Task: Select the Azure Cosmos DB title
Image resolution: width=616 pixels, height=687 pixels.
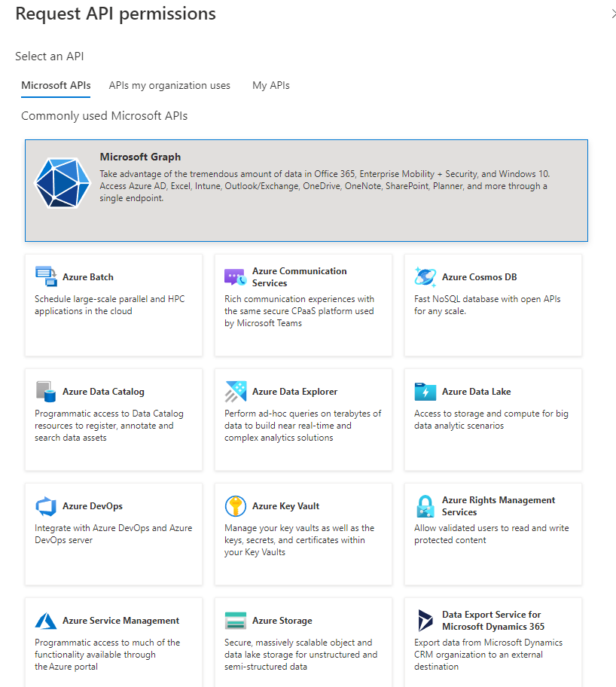Action: pos(479,277)
